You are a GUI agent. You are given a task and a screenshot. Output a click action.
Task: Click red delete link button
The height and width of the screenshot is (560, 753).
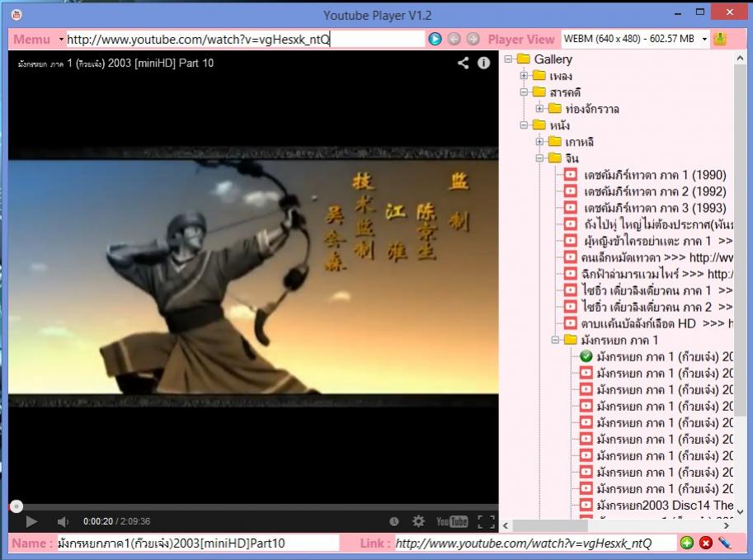(x=705, y=544)
